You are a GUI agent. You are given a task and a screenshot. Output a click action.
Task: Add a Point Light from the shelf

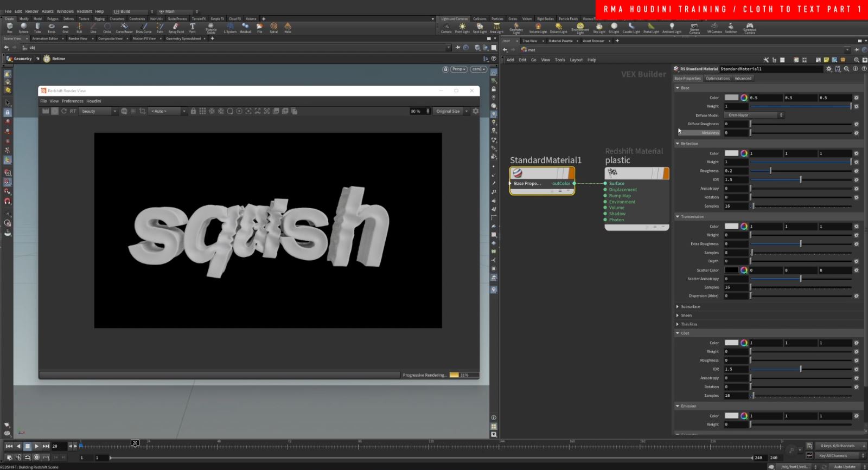[462, 27]
